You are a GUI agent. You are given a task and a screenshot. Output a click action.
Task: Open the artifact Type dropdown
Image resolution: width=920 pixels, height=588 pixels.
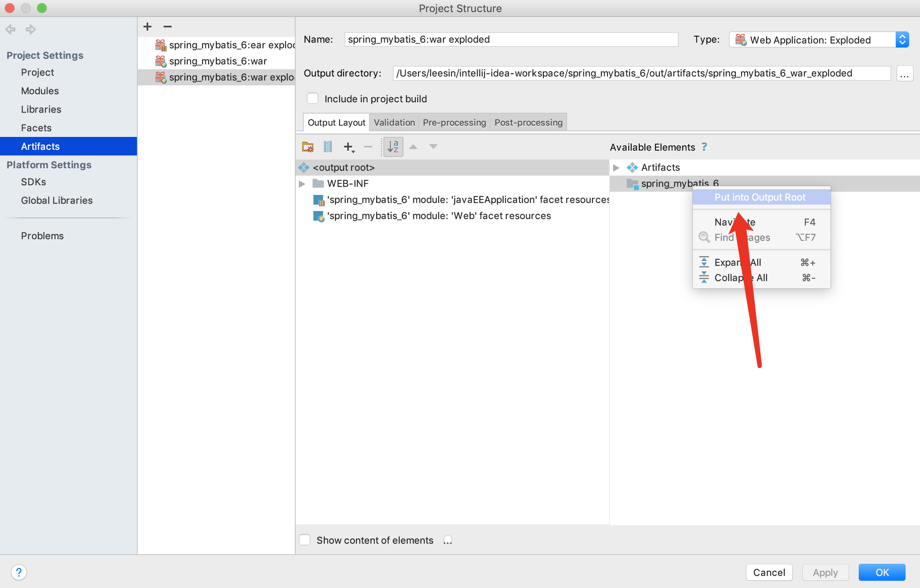(x=902, y=39)
